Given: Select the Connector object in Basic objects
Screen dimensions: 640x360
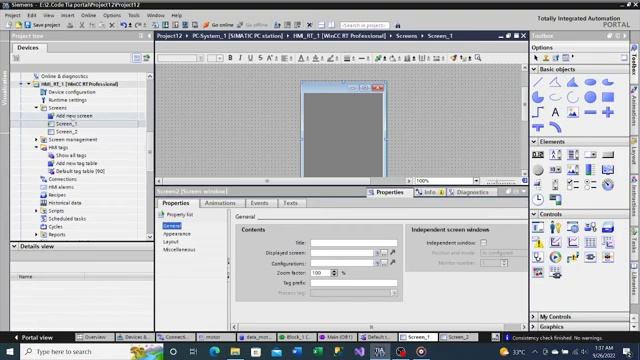Looking at the screenshot, I should pos(538,112).
